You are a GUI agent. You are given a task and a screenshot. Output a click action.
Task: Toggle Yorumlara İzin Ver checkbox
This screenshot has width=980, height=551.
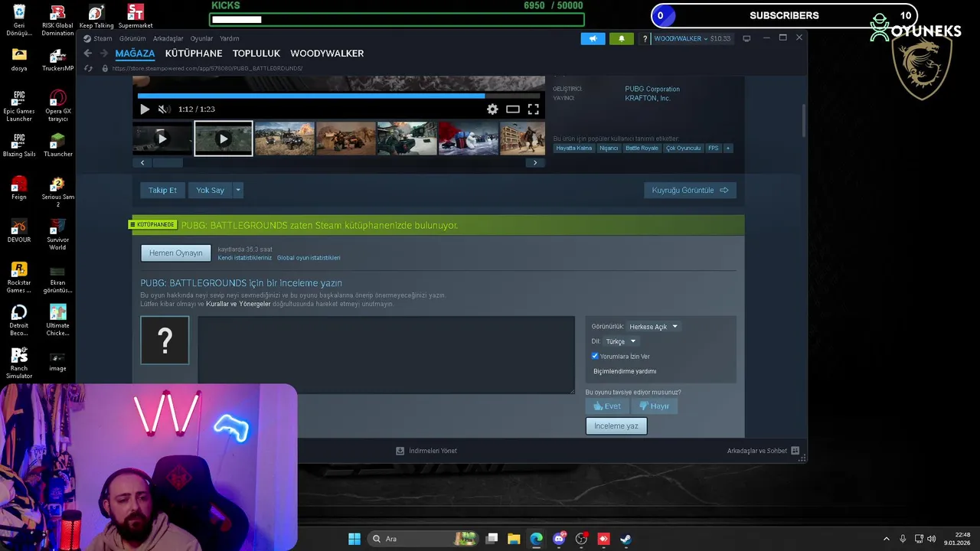click(x=595, y=356)
